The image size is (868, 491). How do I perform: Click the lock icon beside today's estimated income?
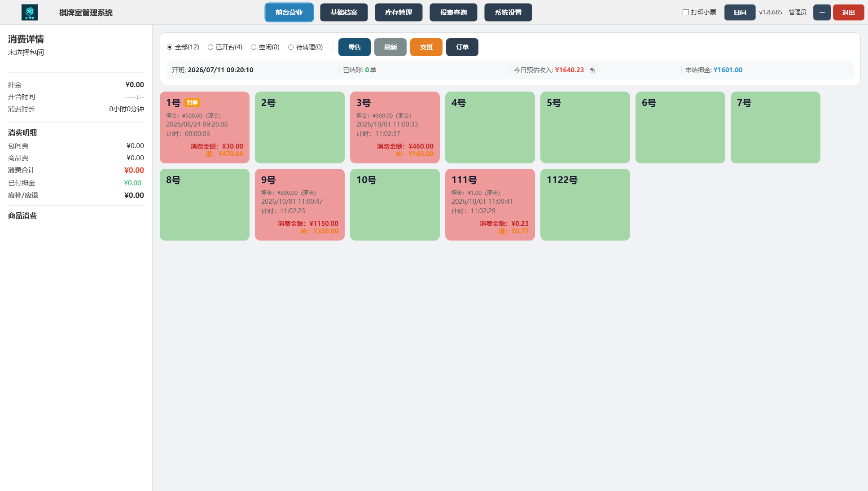tap(592, 70)
